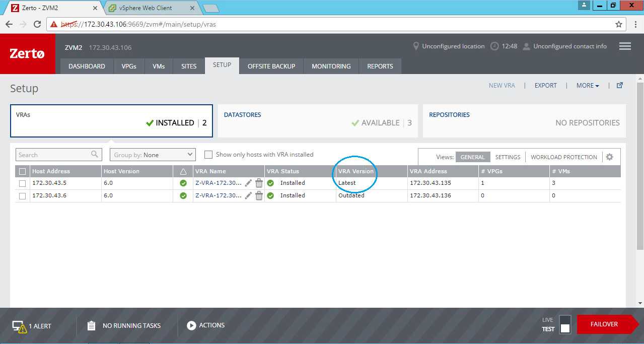Click the red FAILOVER button

click(604, 324)
